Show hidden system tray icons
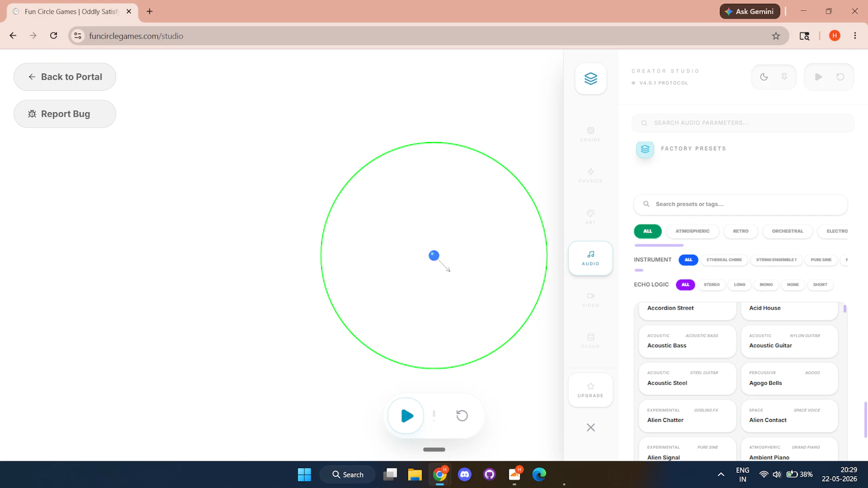Viewport: 868px width, 488px height. tap(721, 474)
